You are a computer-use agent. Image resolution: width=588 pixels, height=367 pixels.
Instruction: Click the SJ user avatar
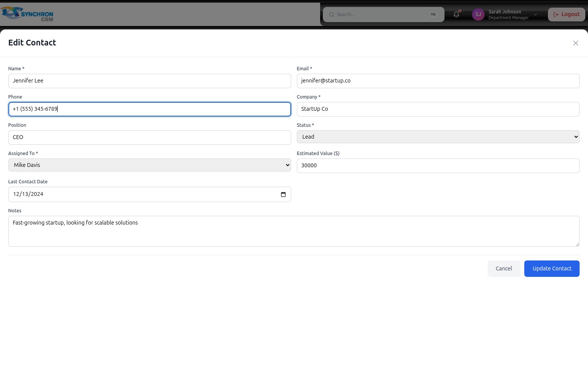[478, 15]
